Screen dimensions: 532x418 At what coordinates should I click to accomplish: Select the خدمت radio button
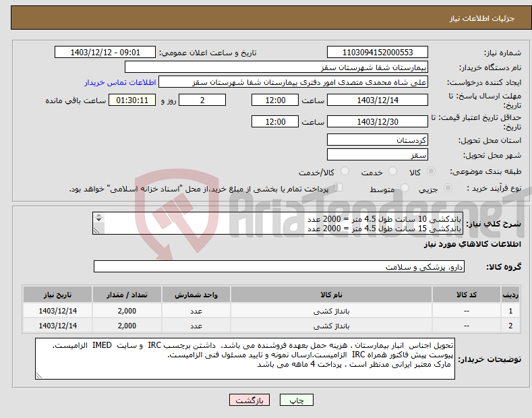(392, 171)
